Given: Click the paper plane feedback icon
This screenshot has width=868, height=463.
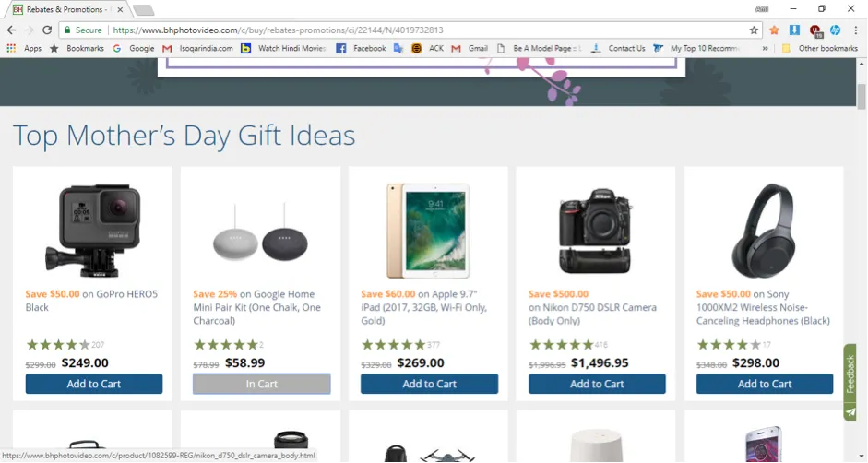Looking at the screenshot, I should pos(850,412).
